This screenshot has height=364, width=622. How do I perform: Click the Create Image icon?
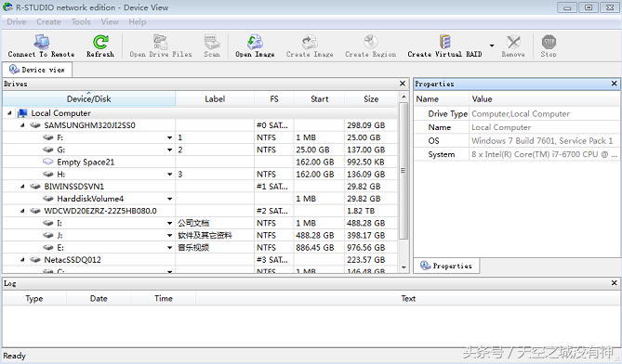(x=310, y=42)
